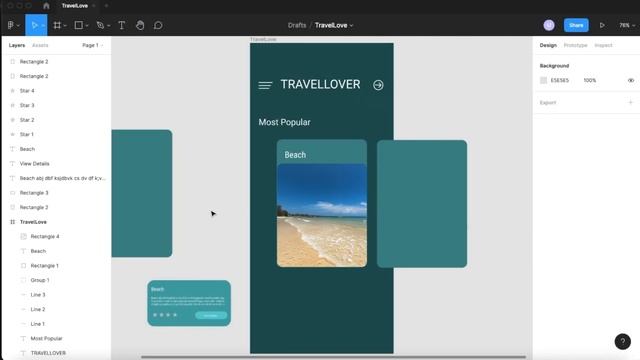Click the background opacity 100% field
The width and height of the screenshot is (640, 360).
tap(589, 80)
